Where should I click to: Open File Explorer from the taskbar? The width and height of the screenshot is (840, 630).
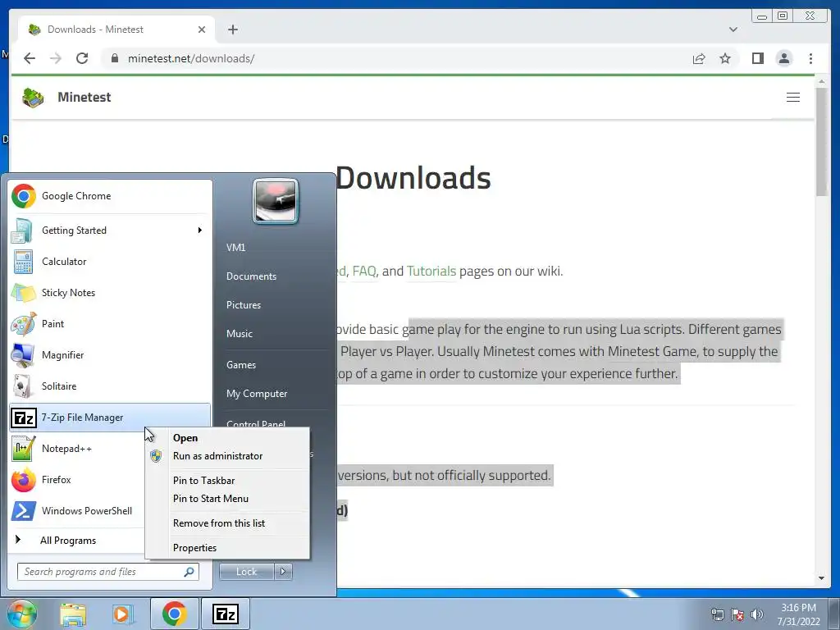(73, 614)
